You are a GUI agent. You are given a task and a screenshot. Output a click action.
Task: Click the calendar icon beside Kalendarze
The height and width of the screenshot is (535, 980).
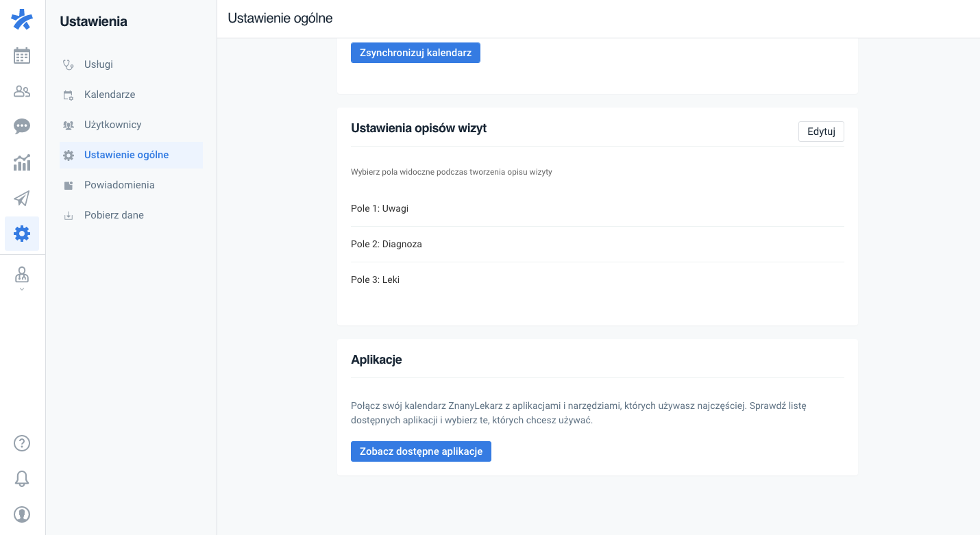(x=68, y=95)
